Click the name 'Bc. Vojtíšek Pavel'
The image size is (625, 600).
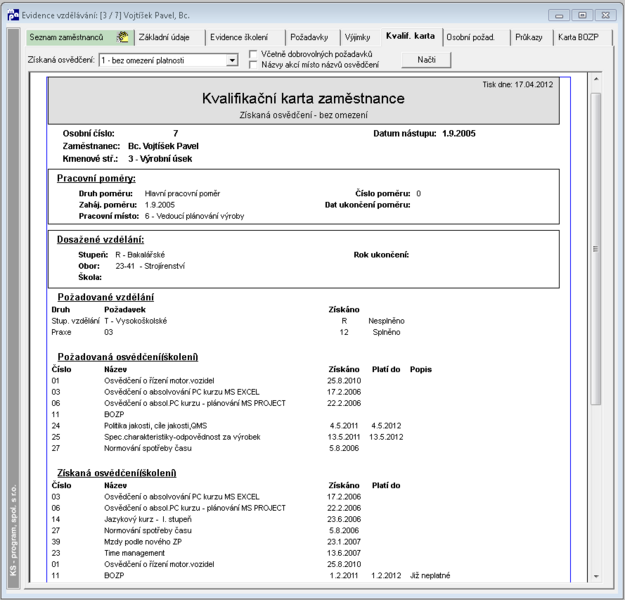click(163, 146)
